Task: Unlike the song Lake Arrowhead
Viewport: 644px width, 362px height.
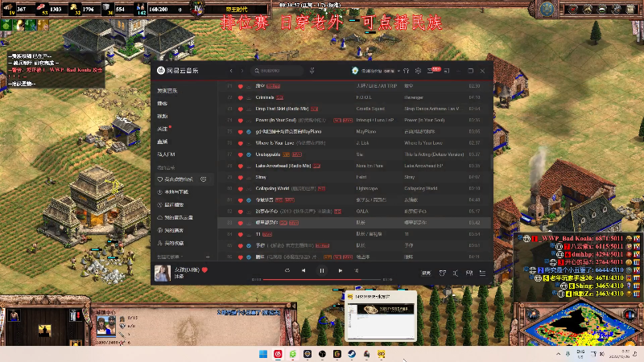Action: 240,167
